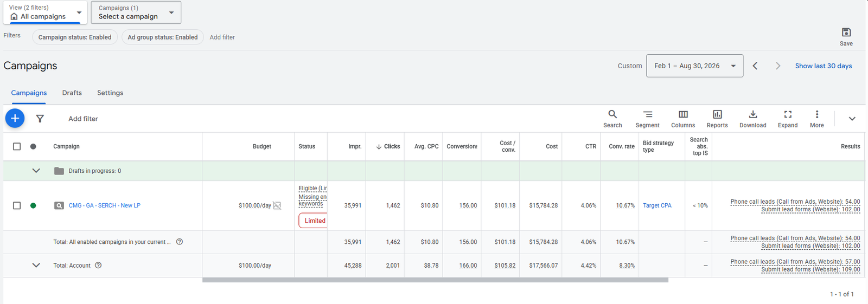Click Add filter in the Filters row

point(222,37)
